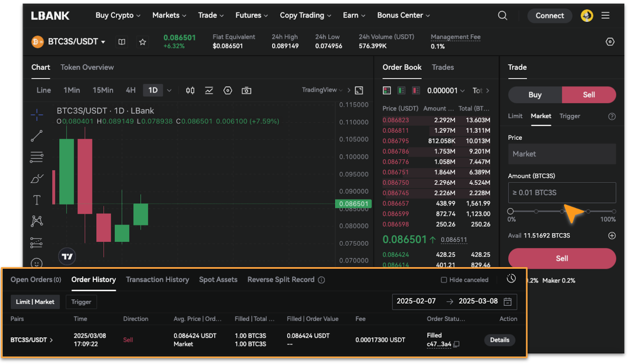Open the hamburger menu icon
Image resolution: width=629 pixels, height=364 pixels.
[x=605, y=15]
